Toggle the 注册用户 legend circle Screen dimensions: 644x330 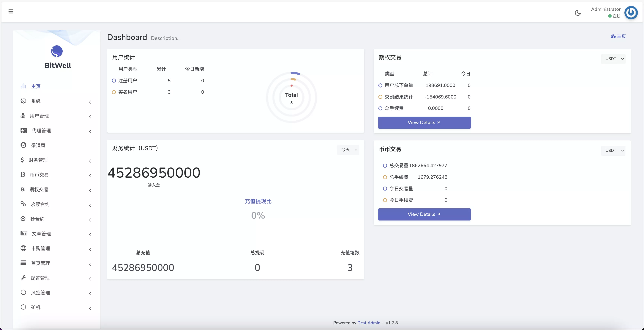tap(114, 81)
